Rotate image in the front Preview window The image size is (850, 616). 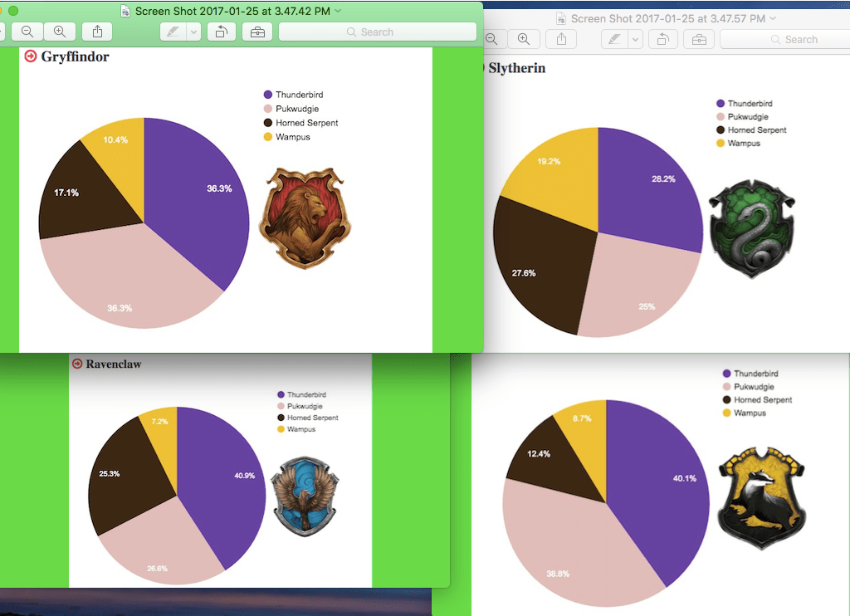tap(221, 32)
